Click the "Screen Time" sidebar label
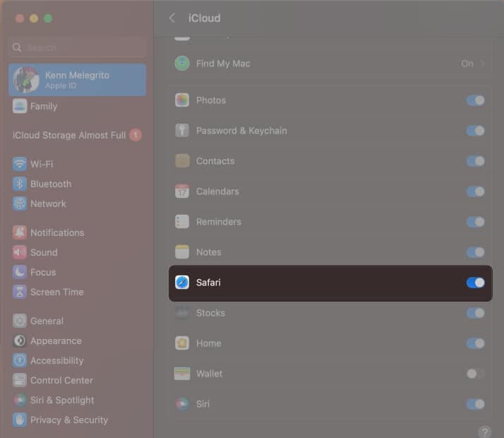This screenshot has width=504, height=438. click(x=57, y=292)
